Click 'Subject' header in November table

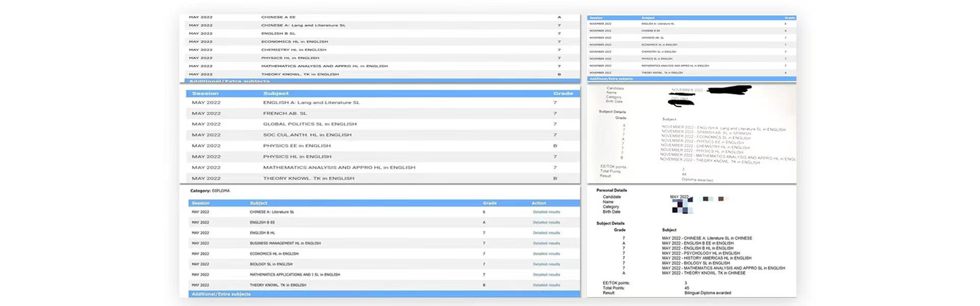(648, 18)
